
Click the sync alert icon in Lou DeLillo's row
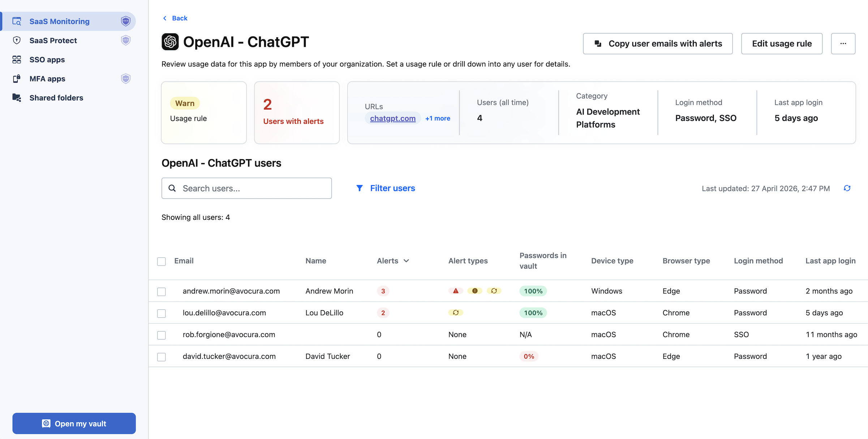(x=456, y=313)
